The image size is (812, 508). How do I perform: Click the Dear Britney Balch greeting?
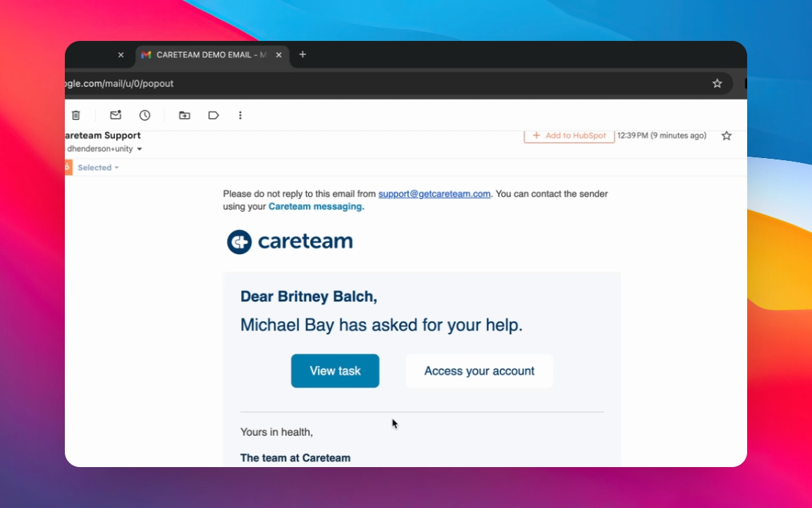tap(309, 296)
